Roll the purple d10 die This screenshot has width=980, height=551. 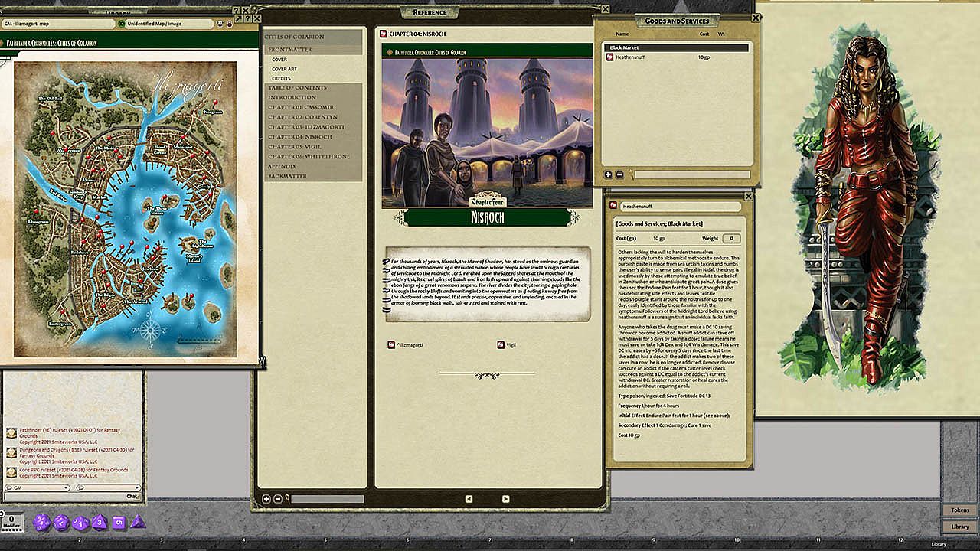pyautogui.click(x=81, y=523)
